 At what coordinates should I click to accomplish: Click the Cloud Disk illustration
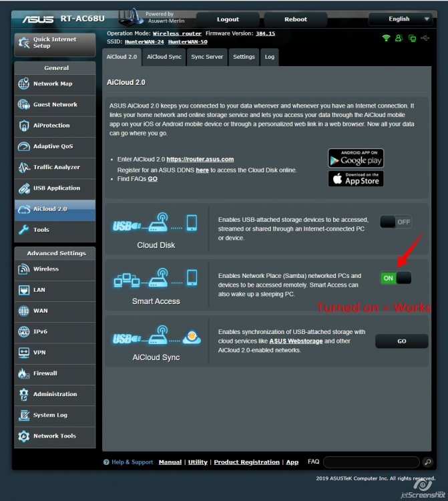[x=156, y=222]
